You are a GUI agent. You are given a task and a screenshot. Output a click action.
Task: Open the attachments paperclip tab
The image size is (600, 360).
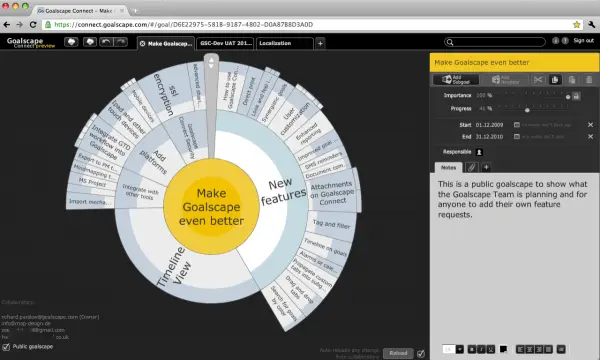(472, 167)
